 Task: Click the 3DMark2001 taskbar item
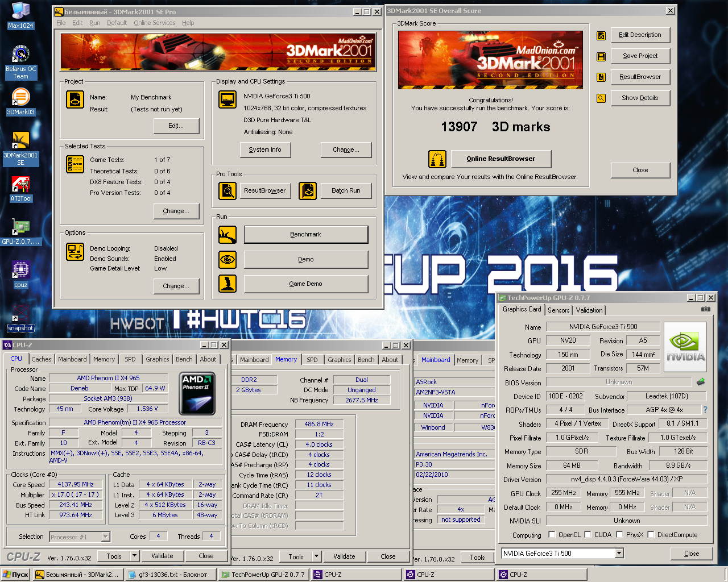point(78,575)
